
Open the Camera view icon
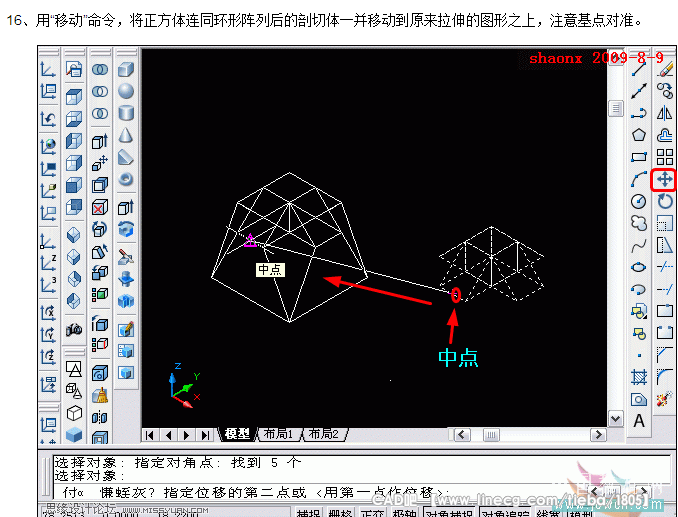tap(74, 330)
